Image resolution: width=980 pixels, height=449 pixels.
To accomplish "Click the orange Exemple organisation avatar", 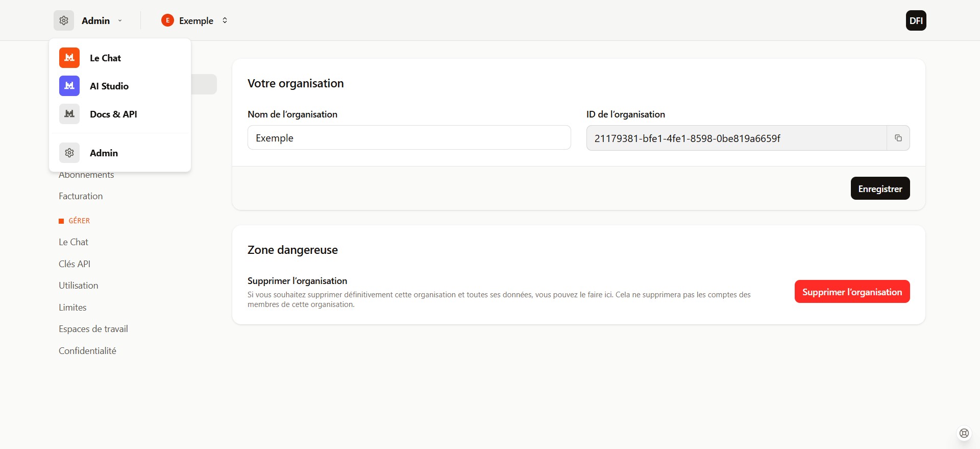I will point(167,20).
